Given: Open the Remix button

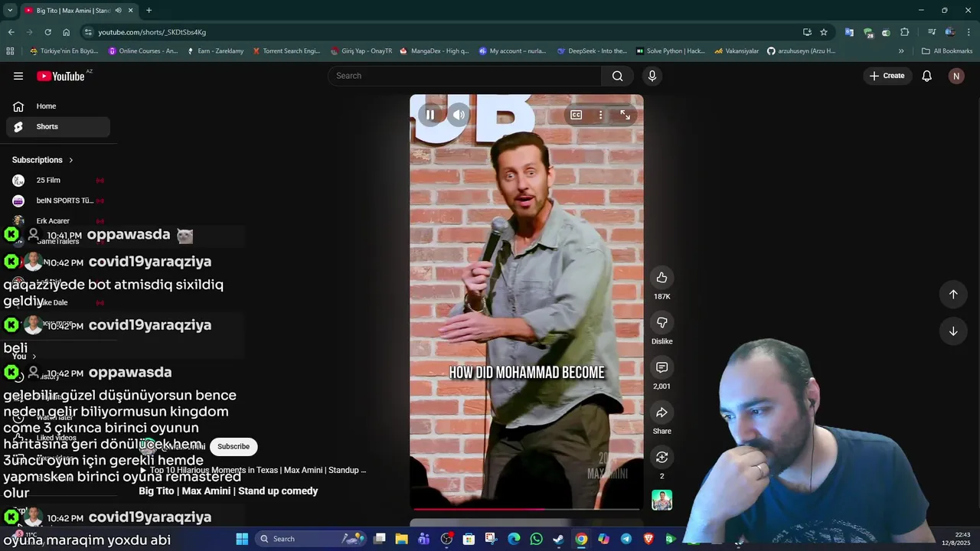Looking at the screenshot, I should pos(661,457).
